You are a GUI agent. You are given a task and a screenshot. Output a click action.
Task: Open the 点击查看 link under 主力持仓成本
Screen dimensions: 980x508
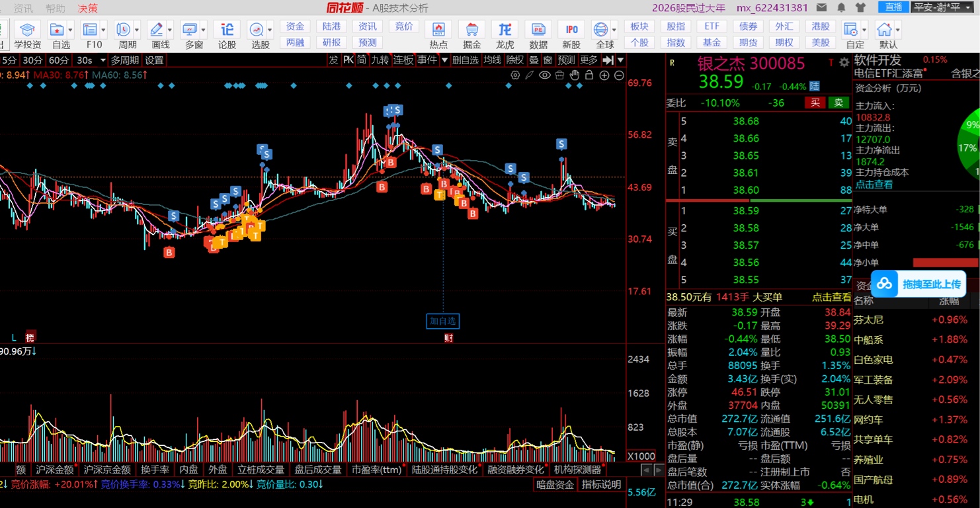[x=874, y=184]
